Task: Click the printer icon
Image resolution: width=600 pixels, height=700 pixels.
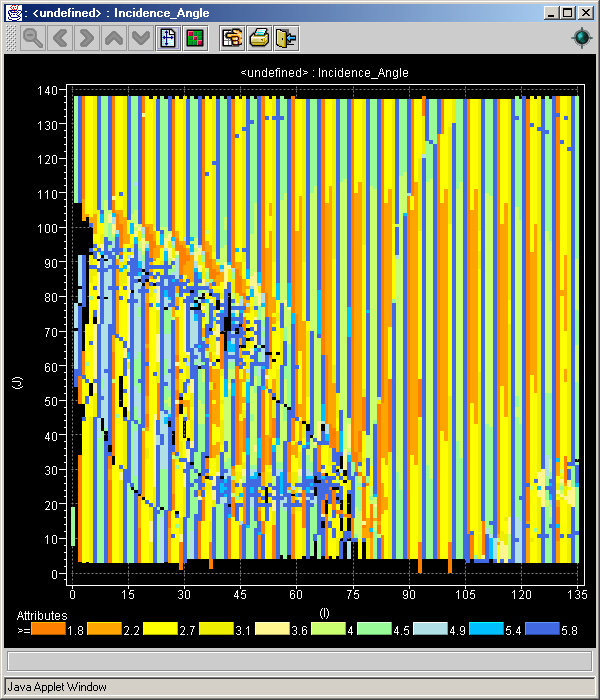Action: point(260,38)
